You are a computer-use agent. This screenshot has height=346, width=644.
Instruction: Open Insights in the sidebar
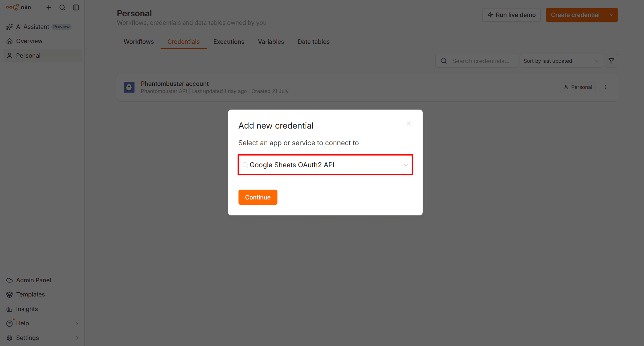42,309
